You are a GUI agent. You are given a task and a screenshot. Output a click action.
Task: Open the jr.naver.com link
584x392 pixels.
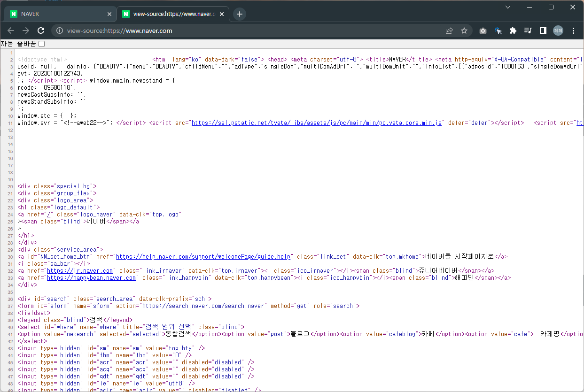tap(80, 271)
